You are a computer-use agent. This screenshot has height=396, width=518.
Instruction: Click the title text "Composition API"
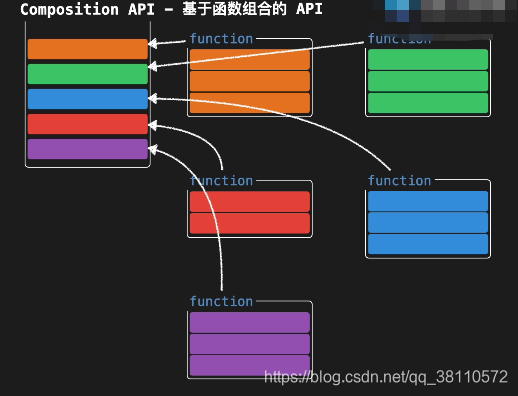[87, 9]
